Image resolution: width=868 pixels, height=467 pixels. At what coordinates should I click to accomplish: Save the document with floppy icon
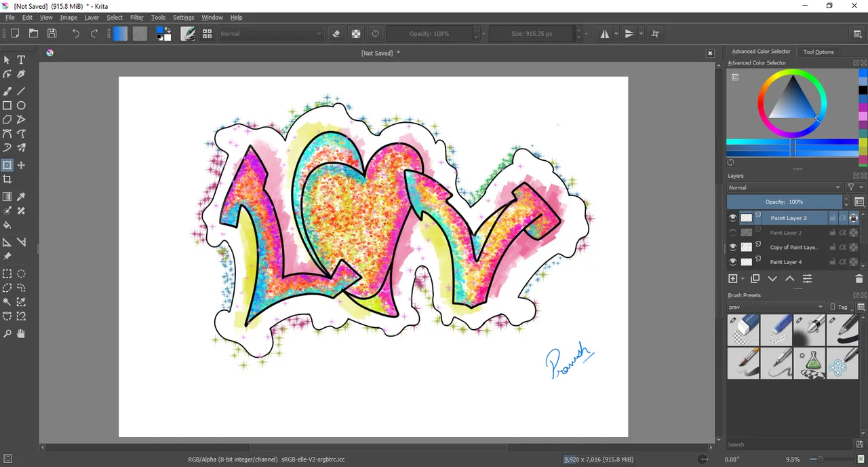(x=52, y=33)
